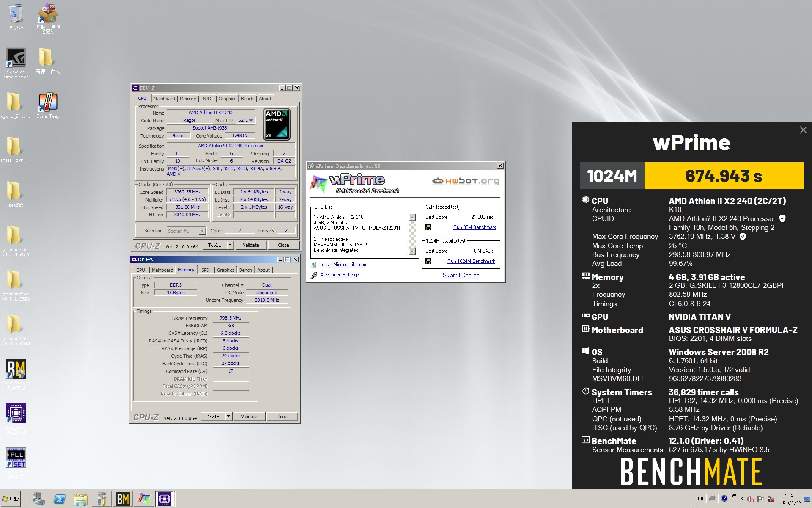Open About tab in lower CPU-Z window
This screenshot has height=508, width=812.
(263, 270)
